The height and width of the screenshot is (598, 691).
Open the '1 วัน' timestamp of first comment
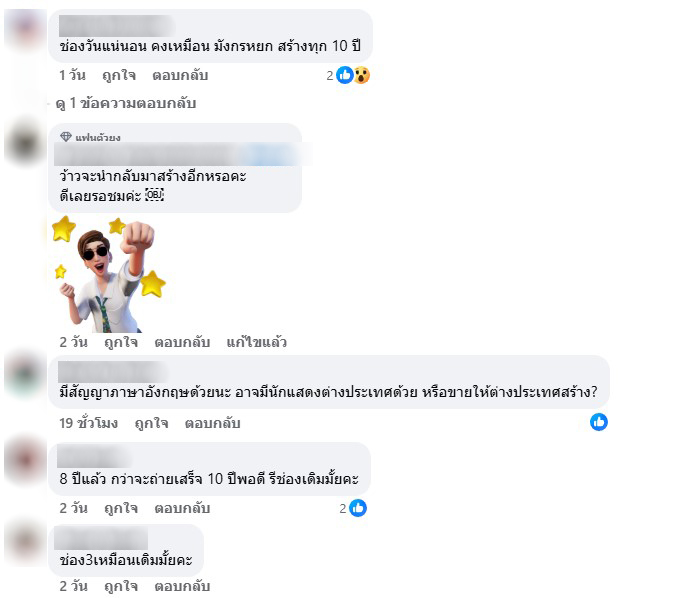point(72,76)
